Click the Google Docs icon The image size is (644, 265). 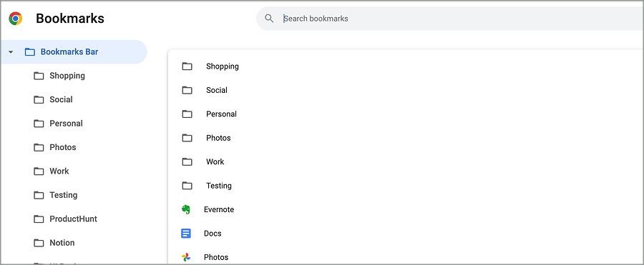(186, 234)
